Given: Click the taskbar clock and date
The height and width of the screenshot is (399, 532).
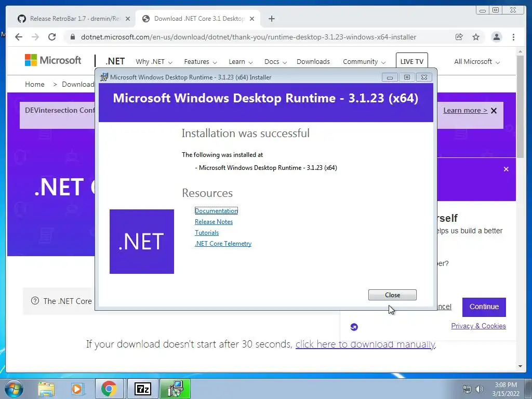Looking at the screenshot, I should [x=506, y=389].
